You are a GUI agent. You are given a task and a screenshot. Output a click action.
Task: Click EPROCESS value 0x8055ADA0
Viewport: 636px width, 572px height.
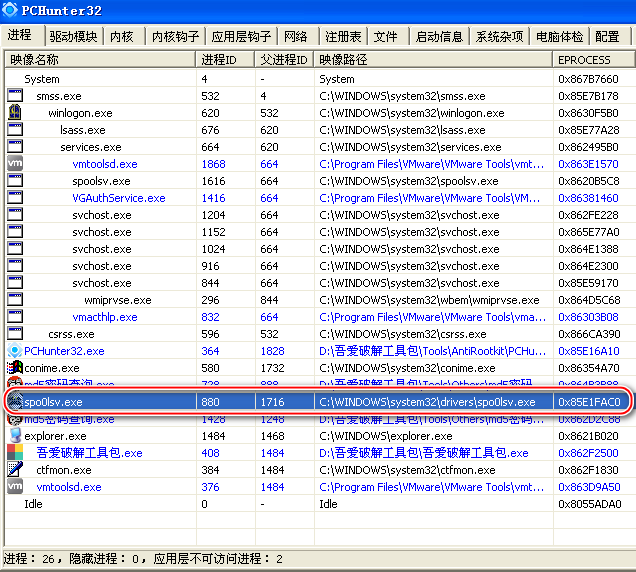(x=590, y=504)
